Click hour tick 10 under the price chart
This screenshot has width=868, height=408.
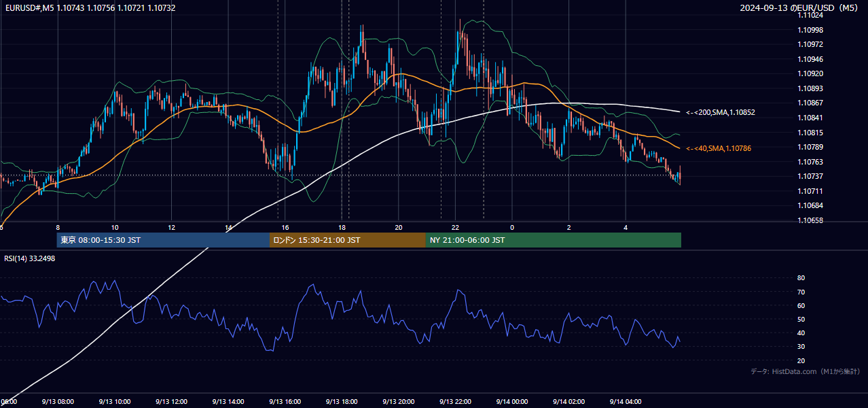click(115, 227)
